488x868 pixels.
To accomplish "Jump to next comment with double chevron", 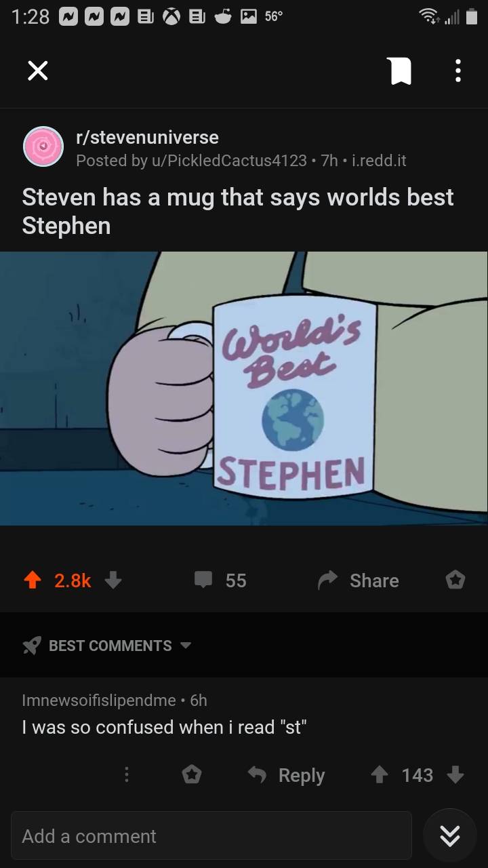I will pyautogui.click(x=450, y=836).
